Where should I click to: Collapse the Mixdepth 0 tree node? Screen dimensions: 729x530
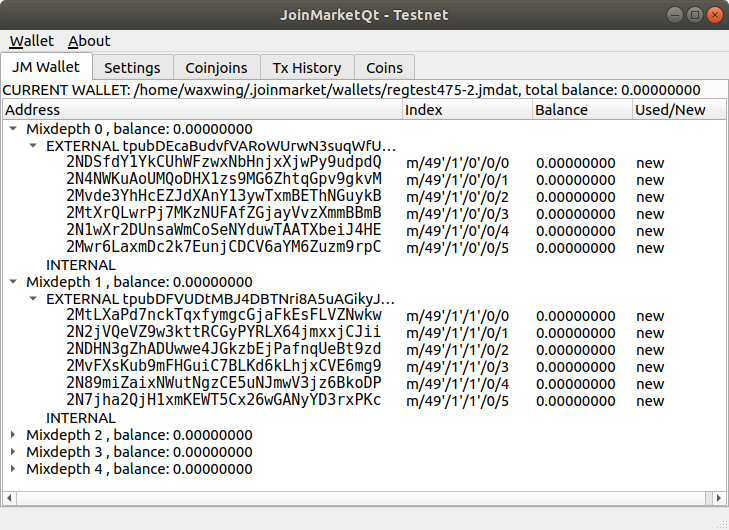(13, 129)
